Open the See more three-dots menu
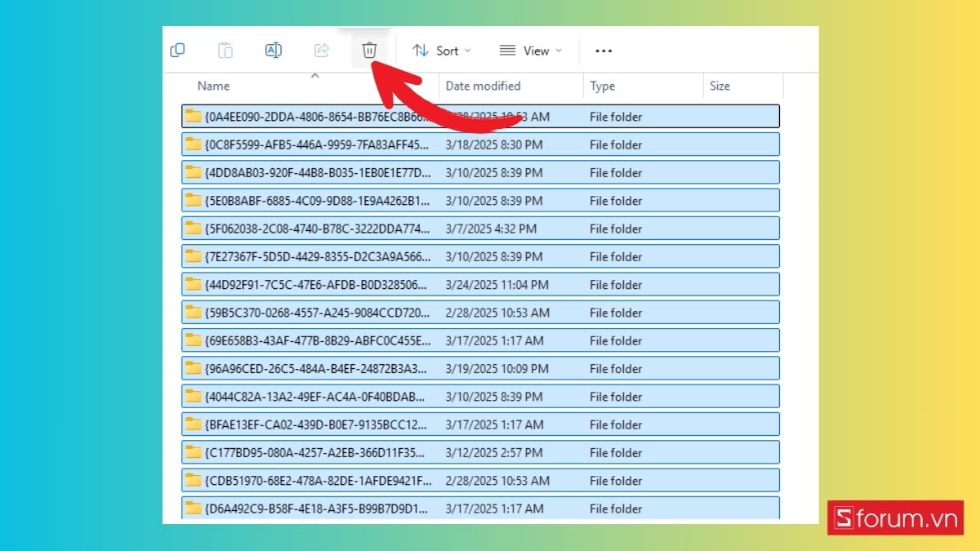 [604, 51]
